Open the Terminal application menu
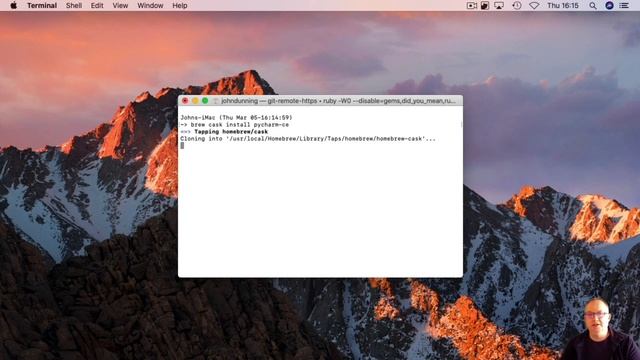 (x=42, y=5)
